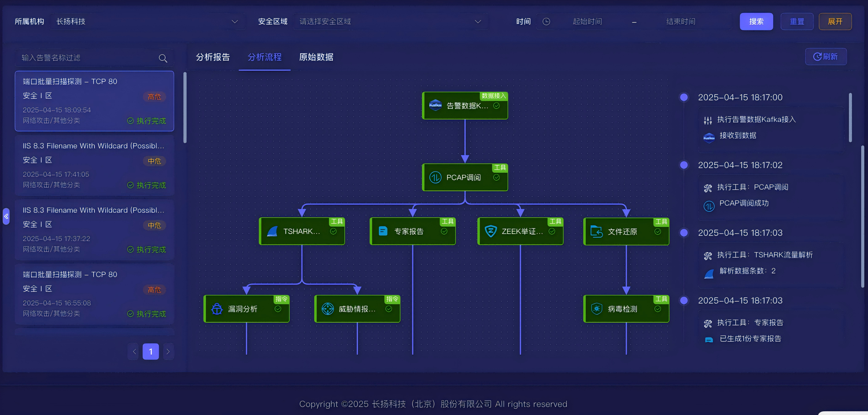Click the 威胁情报 crosshair icon

(x=328, y=309)
